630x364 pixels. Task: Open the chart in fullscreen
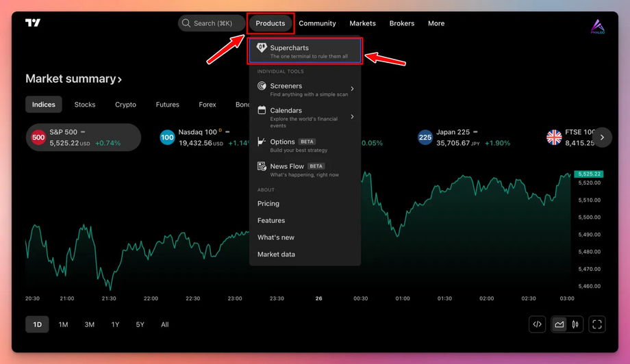click(x=597, y=324)
